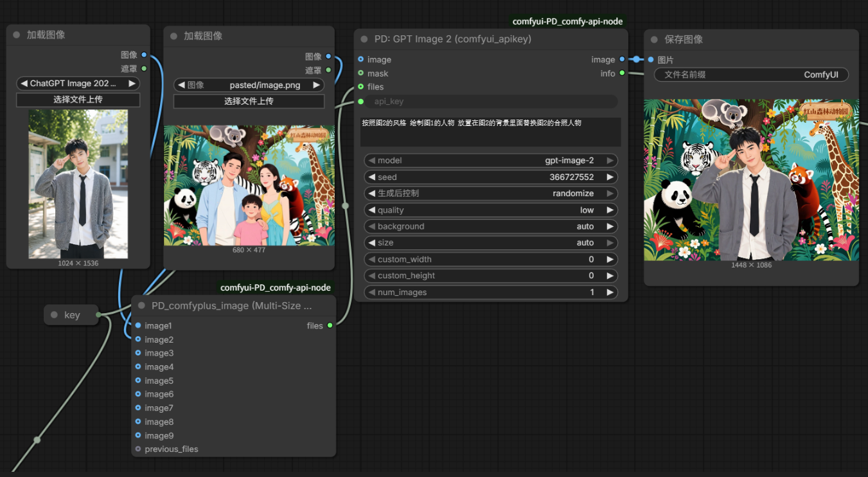Click the seed value 366727552
The height and width of the screenshot is (477, 868).
pos(572,177)
